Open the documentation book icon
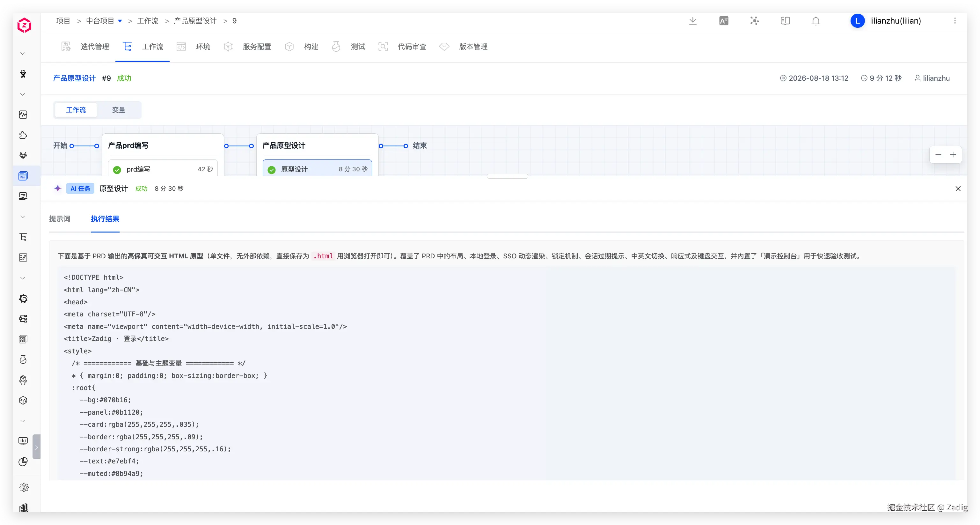Image resolution: width=980 pixels, height=525 pixels. [x=785, y=21]
